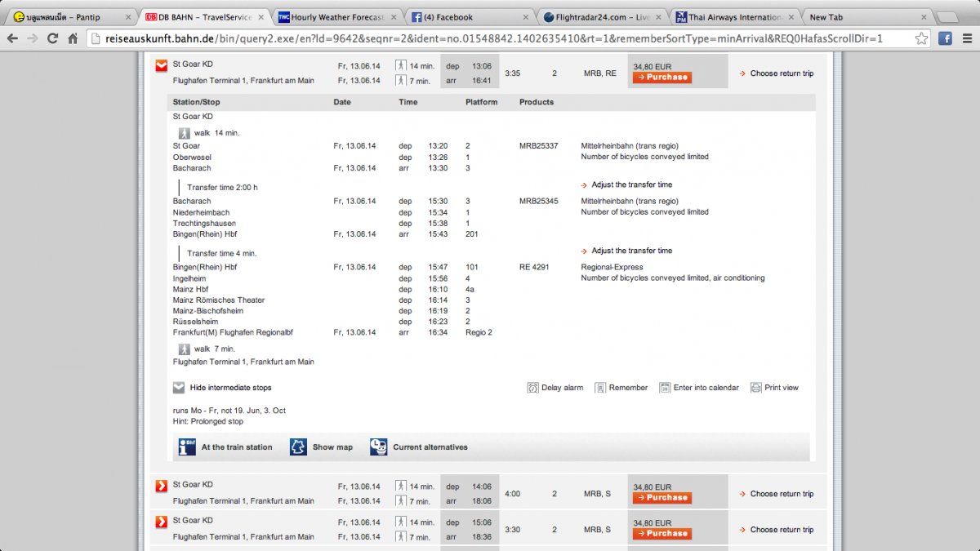Screen dimensions: 980x551
Task: Click the envelope icon beside Hide intermediate stops
Action: point(179,388)
